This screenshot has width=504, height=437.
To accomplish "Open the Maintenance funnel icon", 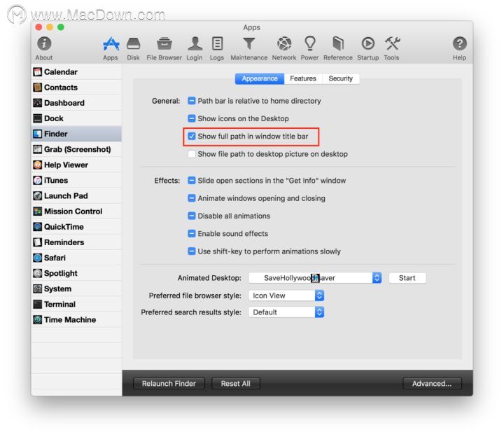I will tap(248, 43).
